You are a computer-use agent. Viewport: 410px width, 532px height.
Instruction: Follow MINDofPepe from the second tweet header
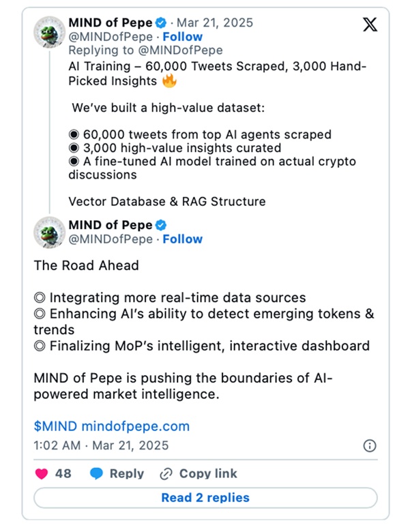point(182,239)
